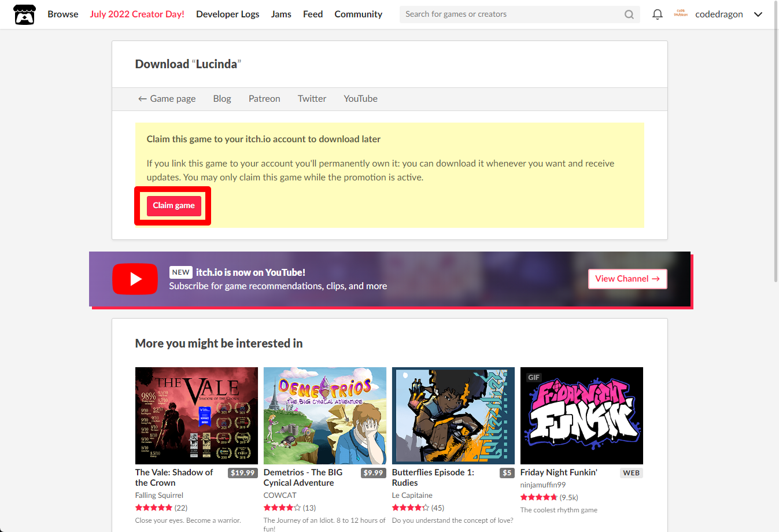Open the YouTube tab

360,99
